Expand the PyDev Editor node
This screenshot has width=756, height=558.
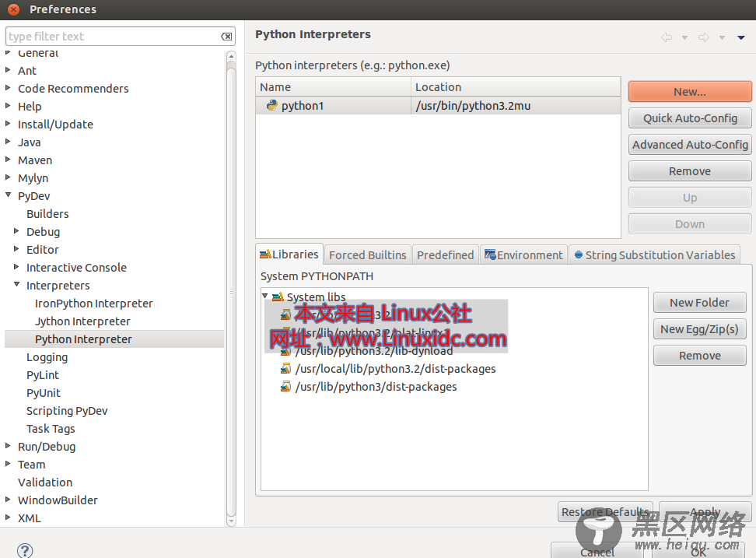pos(16,249)
